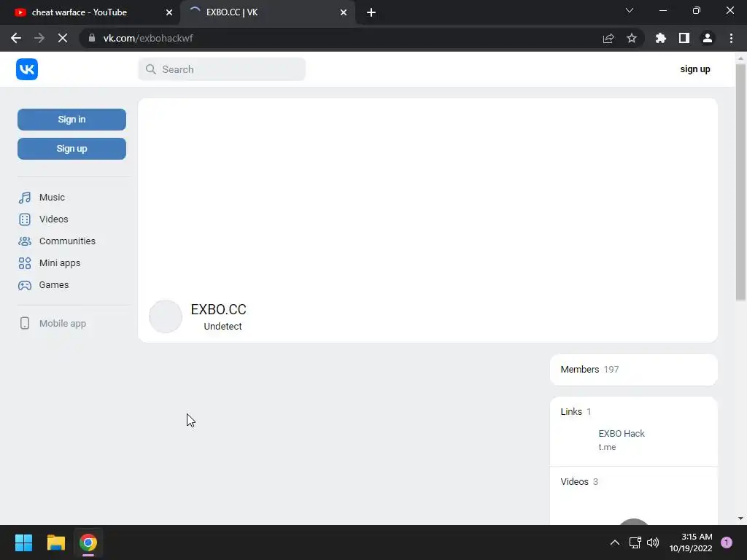
Task: Stop loading the page
Action: point(63,38)
